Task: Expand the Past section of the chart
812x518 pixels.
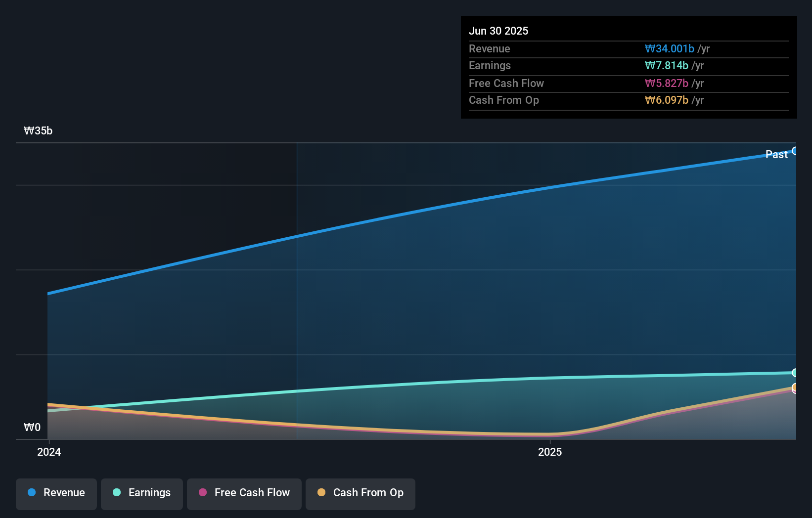Action: tap(776, 154)
